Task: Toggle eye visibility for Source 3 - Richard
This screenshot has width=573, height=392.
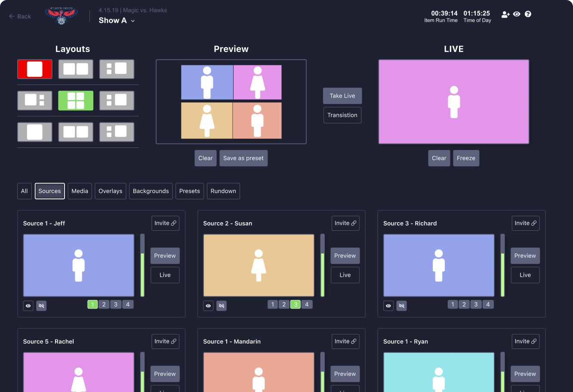Action: pos(388,306)
